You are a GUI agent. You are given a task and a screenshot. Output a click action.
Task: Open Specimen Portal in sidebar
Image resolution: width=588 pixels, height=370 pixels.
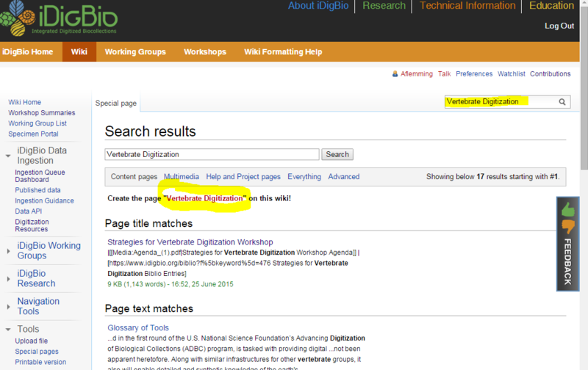(x=33, y=134)
